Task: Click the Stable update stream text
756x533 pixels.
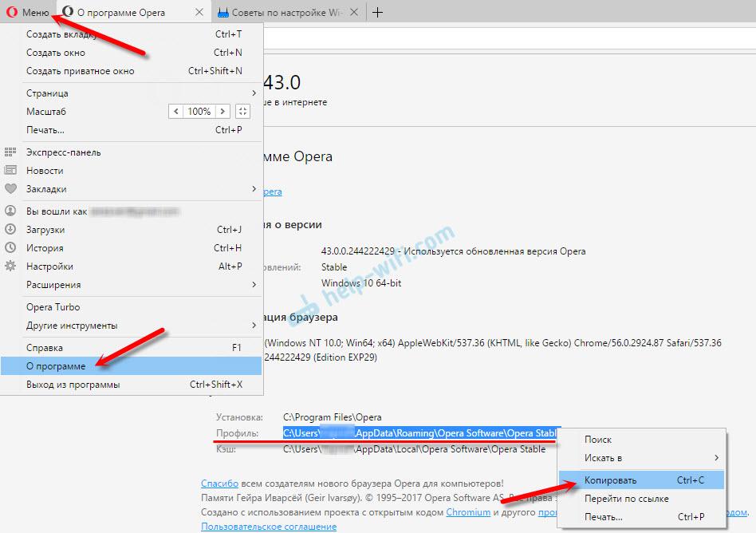Action: (334, 267)
